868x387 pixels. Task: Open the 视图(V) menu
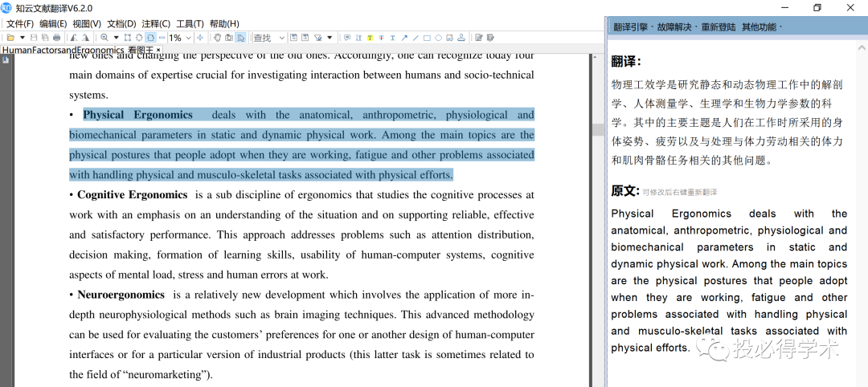pos(87,24)
